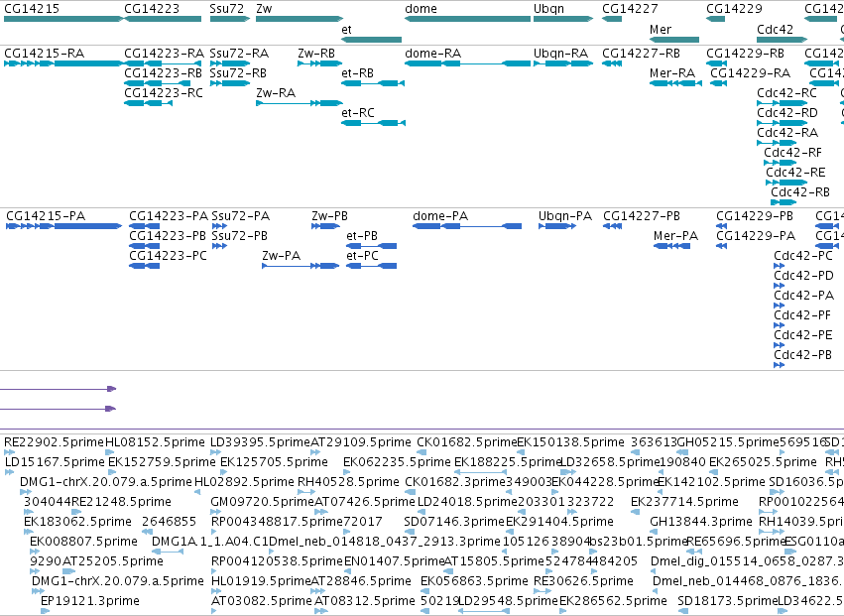The width and height of the screenshot is (844, 616).
Task: Select protein Zw-PB
Action: 325,226
